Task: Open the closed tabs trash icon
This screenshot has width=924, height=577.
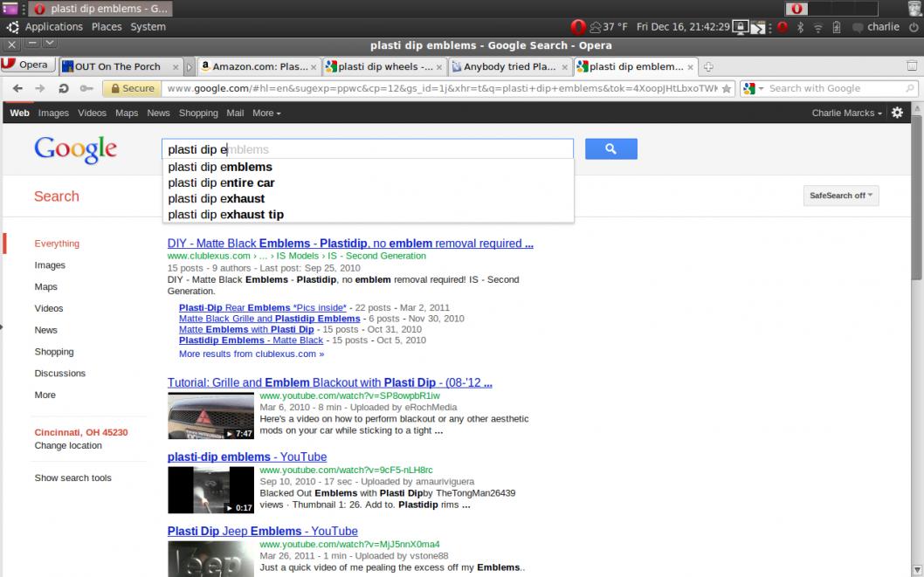Action: tap(912, 66)
